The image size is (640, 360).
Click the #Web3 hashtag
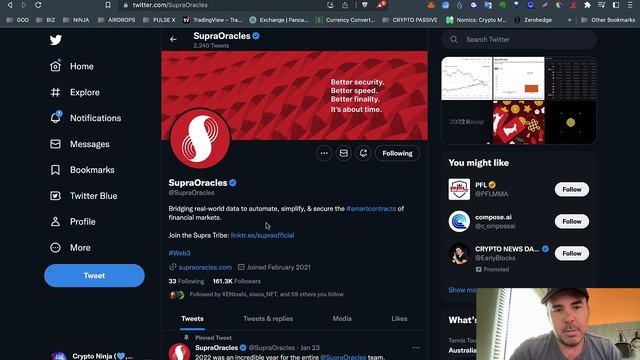[180, 253]
